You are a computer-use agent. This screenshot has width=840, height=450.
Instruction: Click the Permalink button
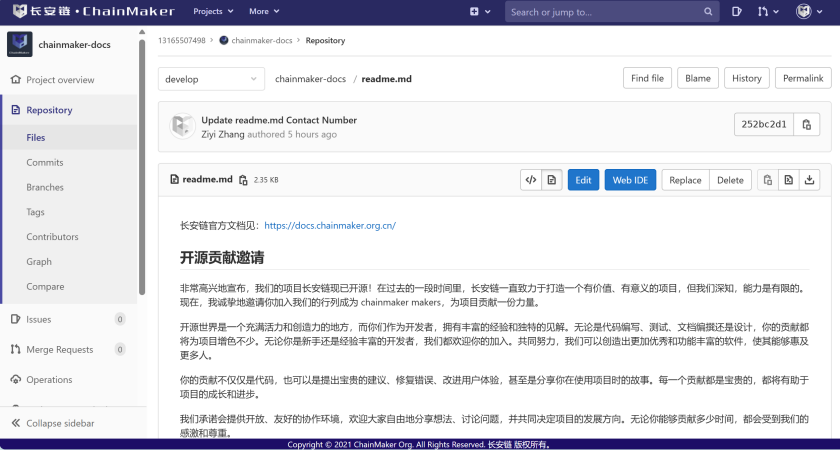click(x=803, y=78)
